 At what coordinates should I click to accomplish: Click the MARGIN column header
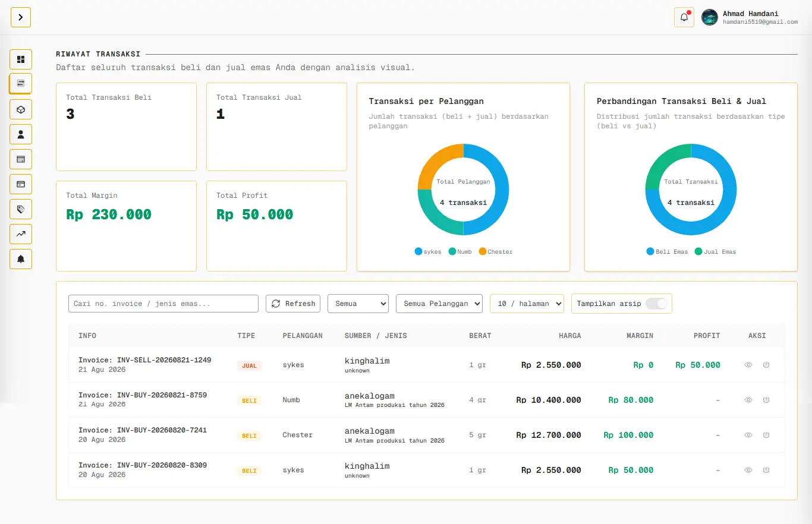click(640, 336)
